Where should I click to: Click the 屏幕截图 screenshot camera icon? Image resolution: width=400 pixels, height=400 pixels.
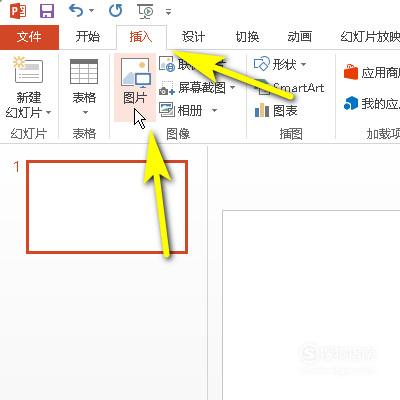(167, 88)
